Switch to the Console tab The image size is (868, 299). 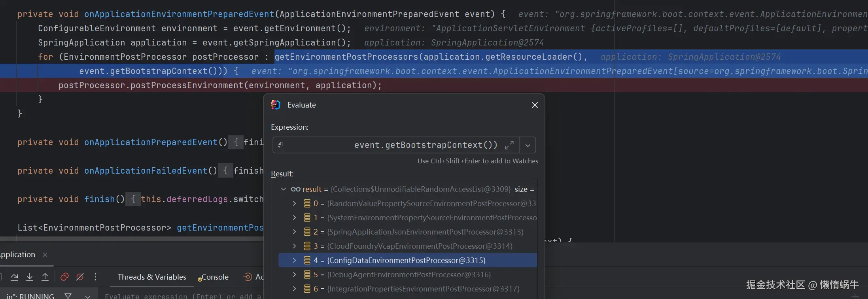(x=215, y=277)
